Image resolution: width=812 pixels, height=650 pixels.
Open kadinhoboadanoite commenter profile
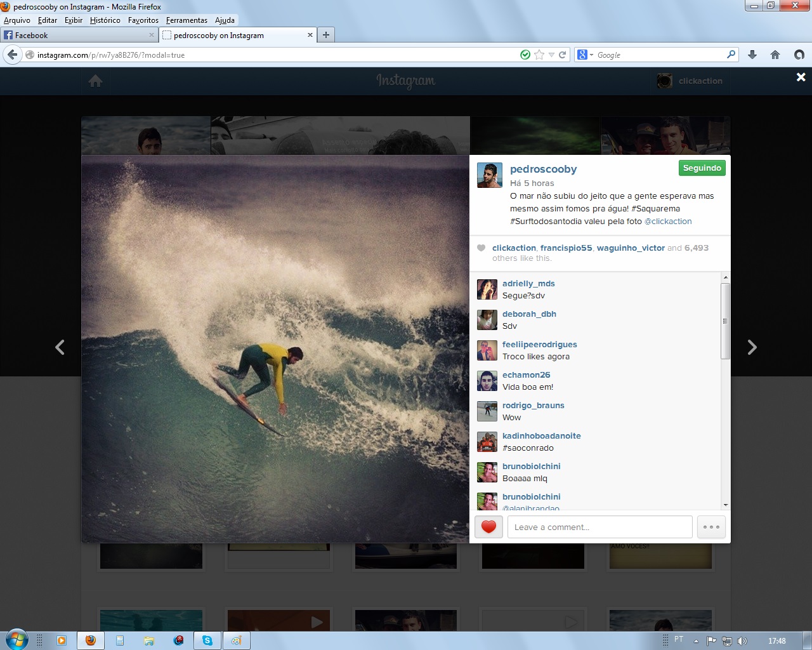[541, 436]
